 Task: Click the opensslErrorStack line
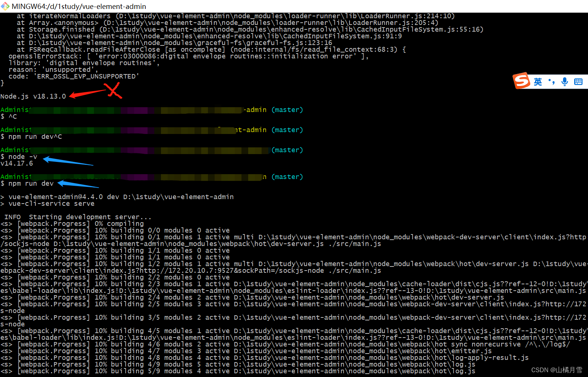click(x=189, y=56)
